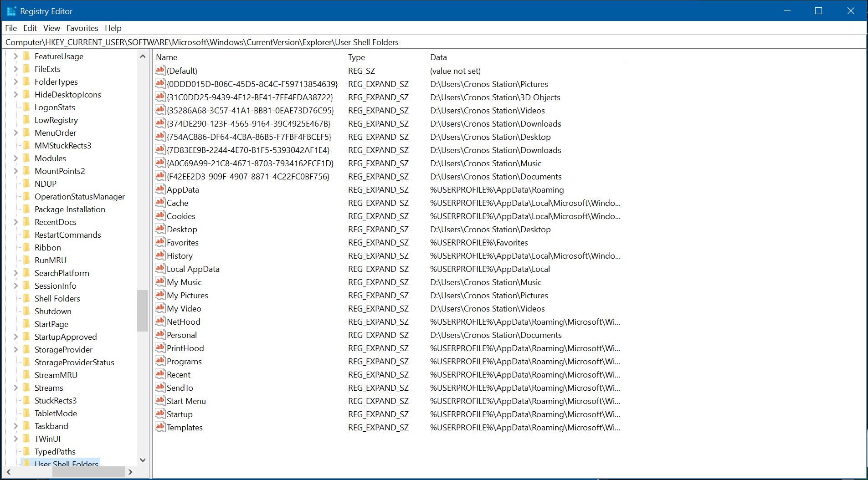Select the TabletMode key
This screenshot has width=868, height=480.
[x=56, y=413]
